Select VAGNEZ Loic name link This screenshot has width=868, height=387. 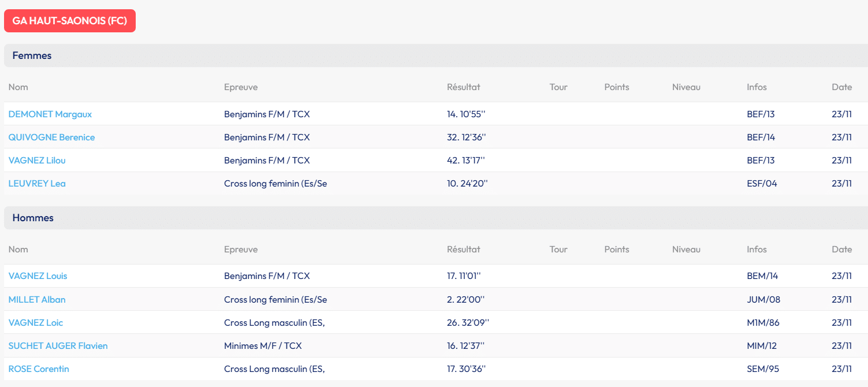pos(36,323)
